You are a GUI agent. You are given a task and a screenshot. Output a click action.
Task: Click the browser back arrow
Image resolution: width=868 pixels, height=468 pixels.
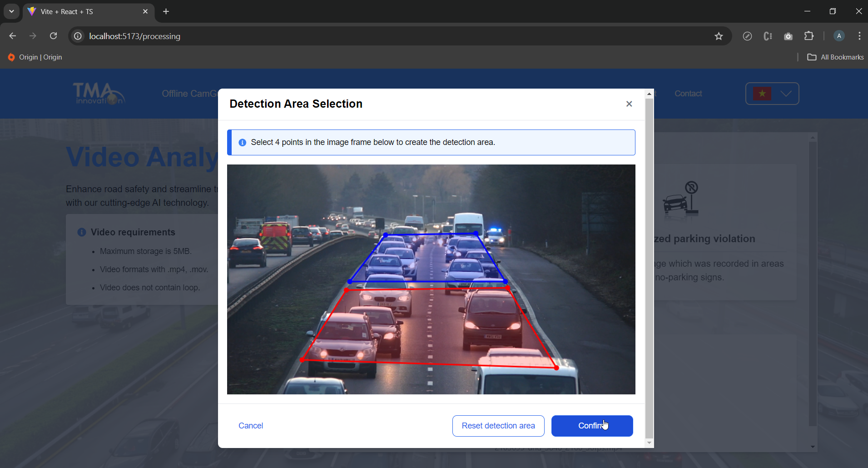click(13, 36)
